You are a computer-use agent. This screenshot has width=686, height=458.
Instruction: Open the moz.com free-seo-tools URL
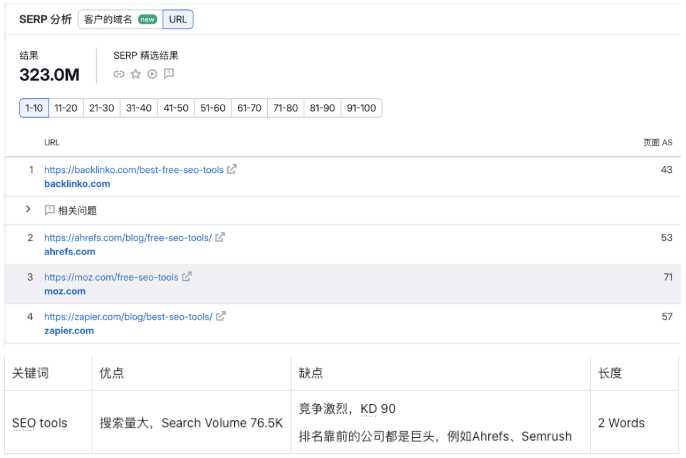pos(111,277)
